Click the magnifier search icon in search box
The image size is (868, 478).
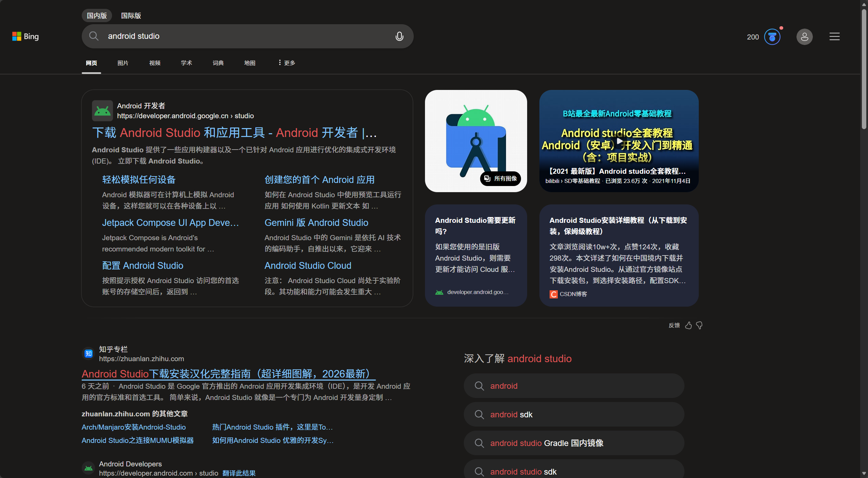click(x=94, y=36)
